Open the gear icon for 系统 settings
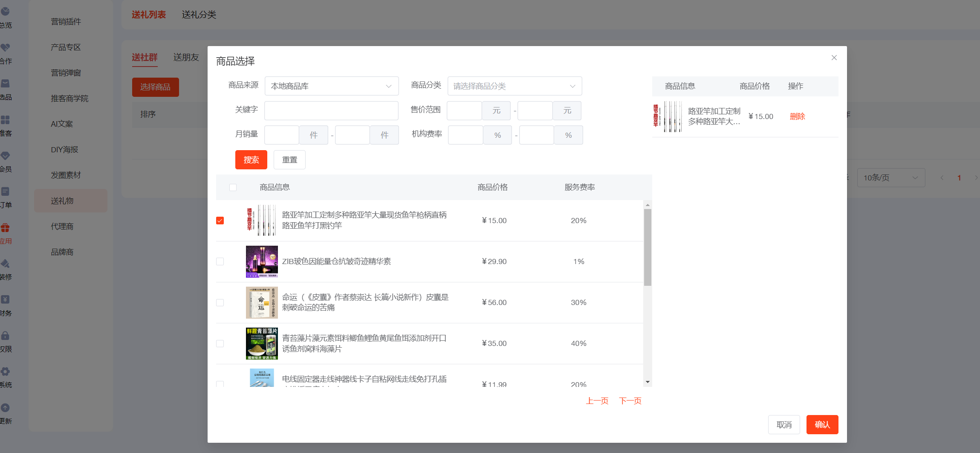This screenshot has width=980, height=453. 5,372
